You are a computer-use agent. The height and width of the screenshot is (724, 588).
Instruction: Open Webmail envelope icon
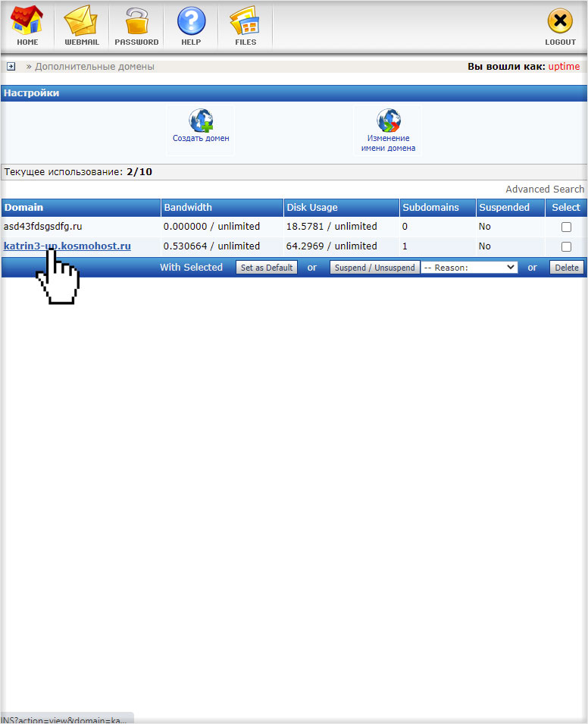pos(81,21)
